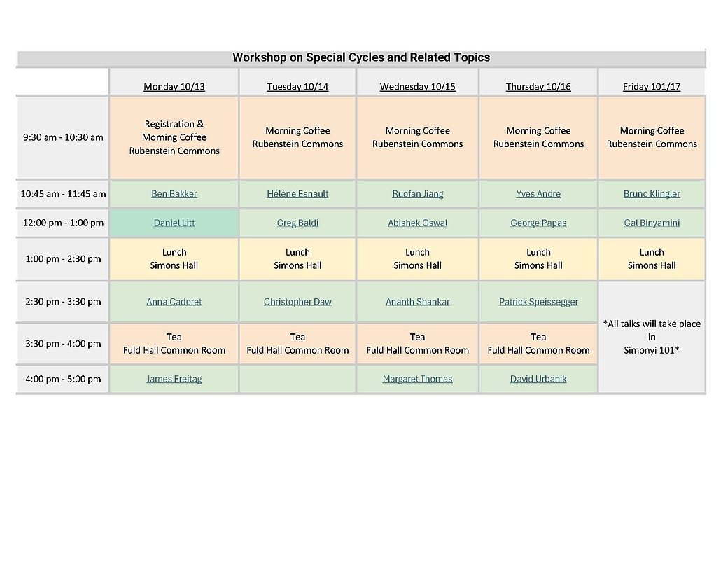Open Anna Cadoret's talk link
The width and height of the screenshot is (728, 563).
[174, 302]
